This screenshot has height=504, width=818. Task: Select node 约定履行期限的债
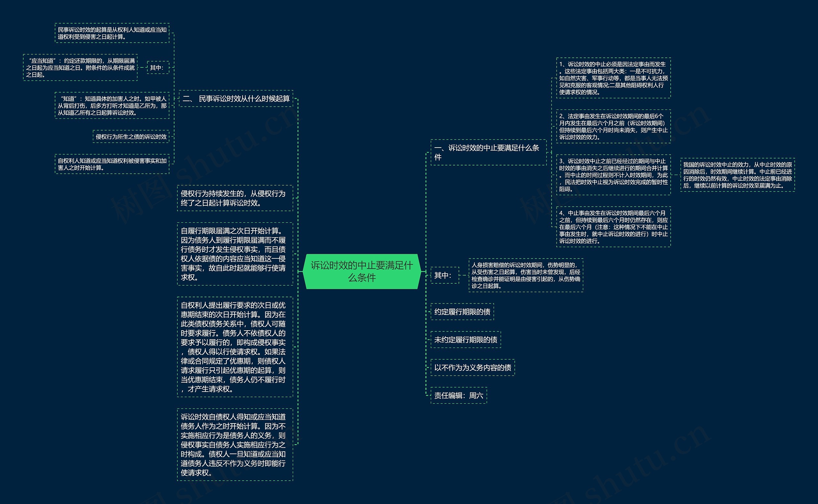coord(462,312)
